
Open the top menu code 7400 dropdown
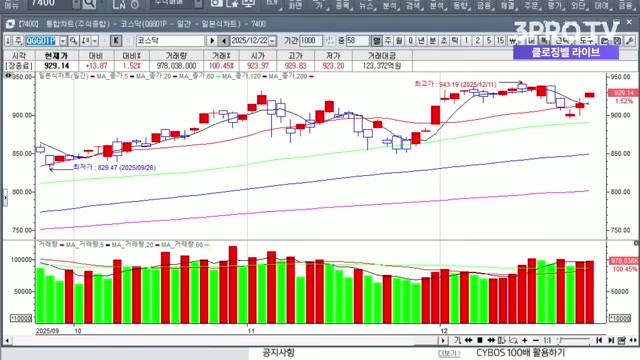pos(76,4)
